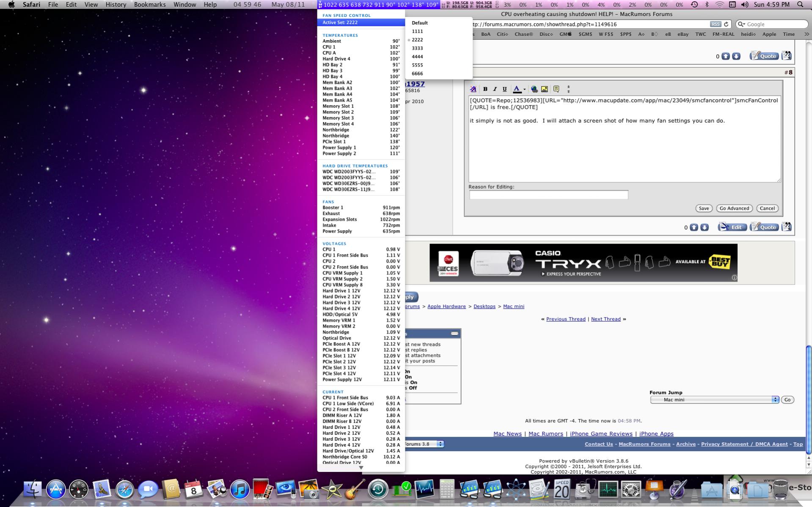Open the Apple Hardware breadcrumb link
Screen dimensions: 812x507
point(446,307)
